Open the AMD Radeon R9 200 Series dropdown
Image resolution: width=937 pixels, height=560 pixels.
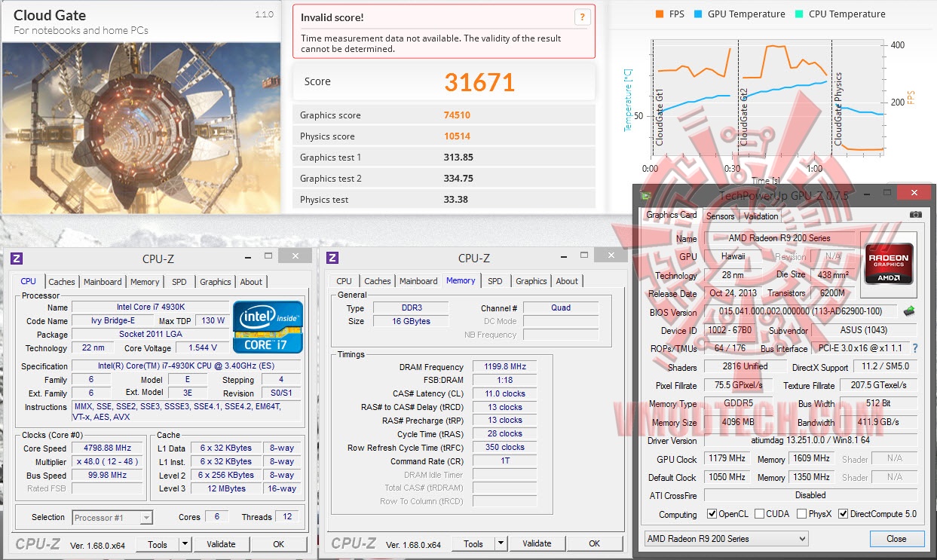pyautogui.click(x=726, y=538)
